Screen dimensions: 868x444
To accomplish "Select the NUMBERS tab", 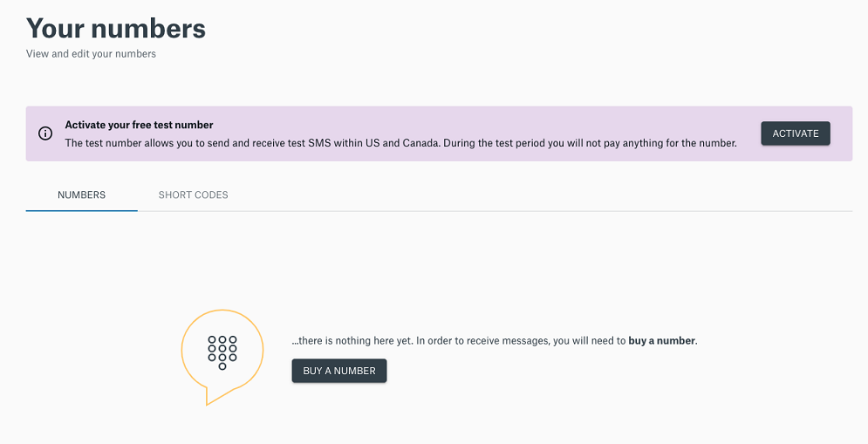I will click(x=81, y=195).
